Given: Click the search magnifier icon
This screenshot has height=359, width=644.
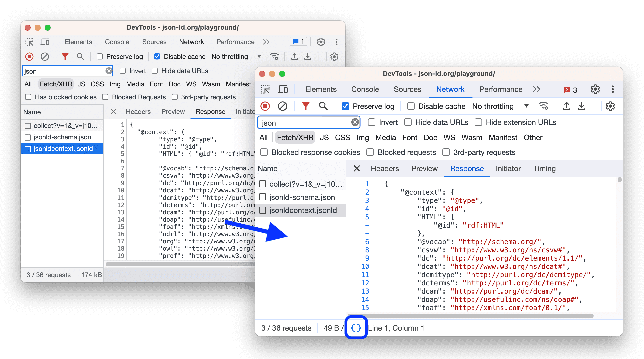Looking at the screenshot, I should pyautogui.click(x=322, y=106).
